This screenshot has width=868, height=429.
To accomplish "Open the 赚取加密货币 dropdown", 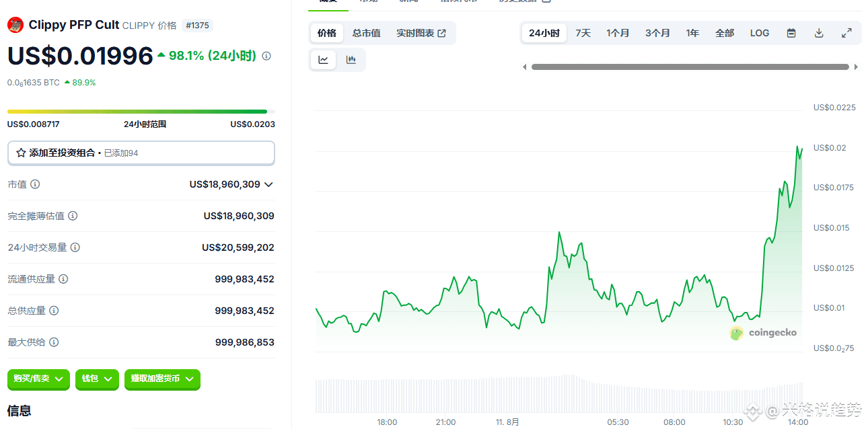I will tap(162, 379).
